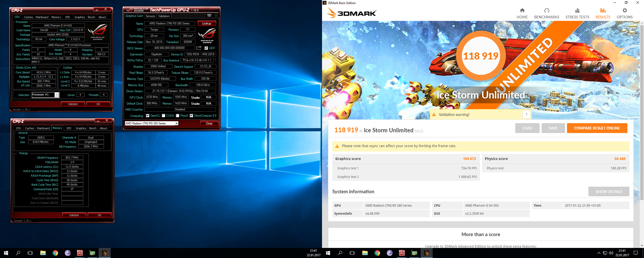
Task: Click the system clock beside the notification icon
Action: (x=622, y=253)
